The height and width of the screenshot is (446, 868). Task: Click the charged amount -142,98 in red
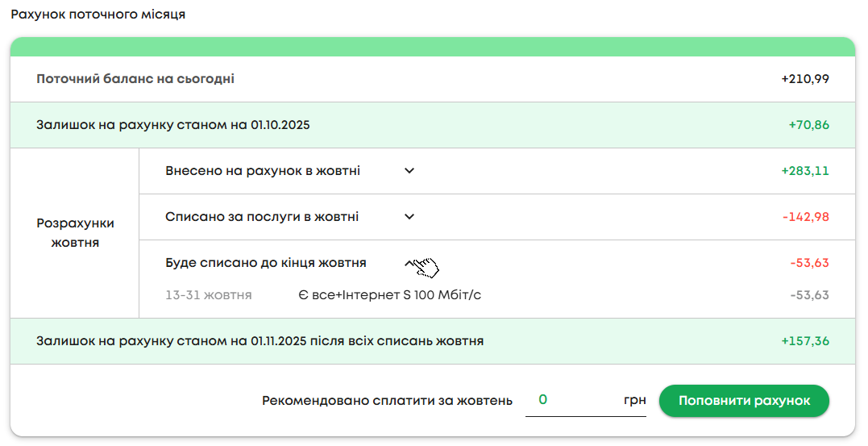coord(805,217)
